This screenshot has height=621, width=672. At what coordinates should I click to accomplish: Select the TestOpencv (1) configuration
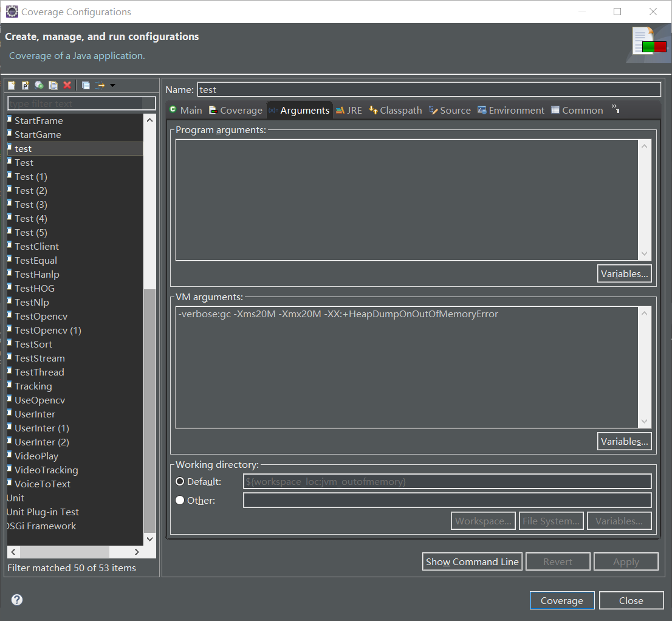(x=47, y=330)
